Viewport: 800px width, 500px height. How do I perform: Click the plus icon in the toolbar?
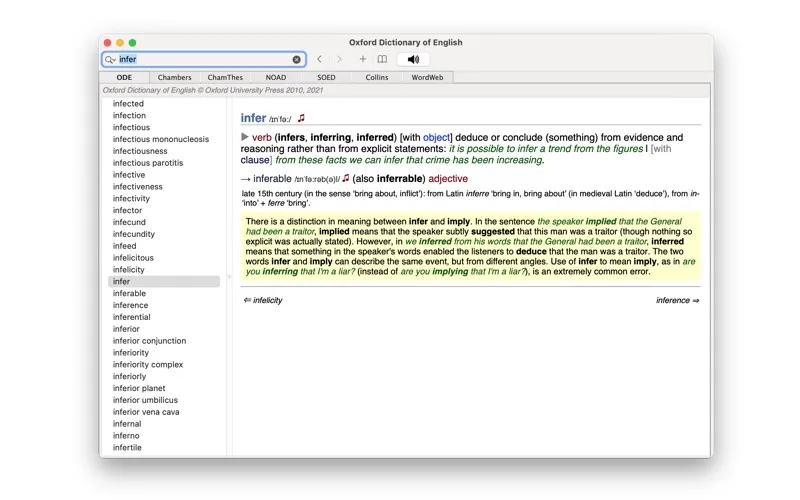(x=363, y=59)
